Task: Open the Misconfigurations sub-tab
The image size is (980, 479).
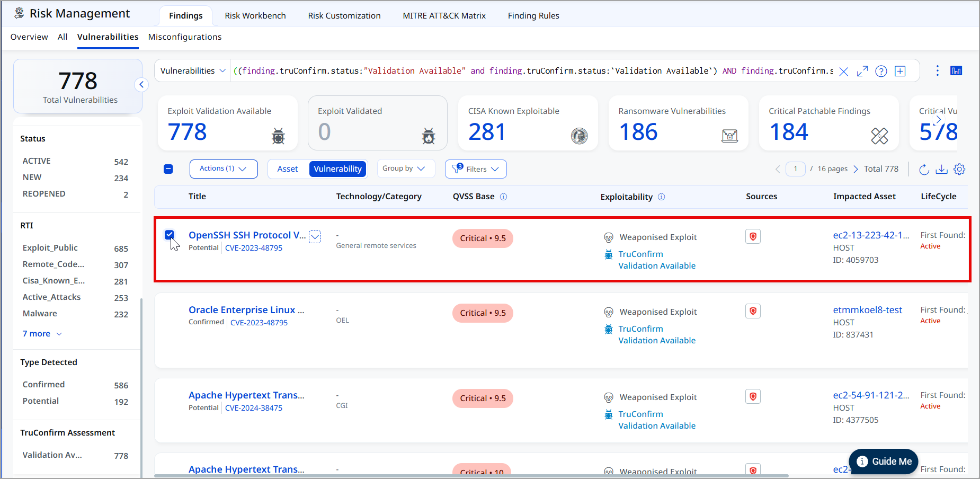Action: (185, 37)
